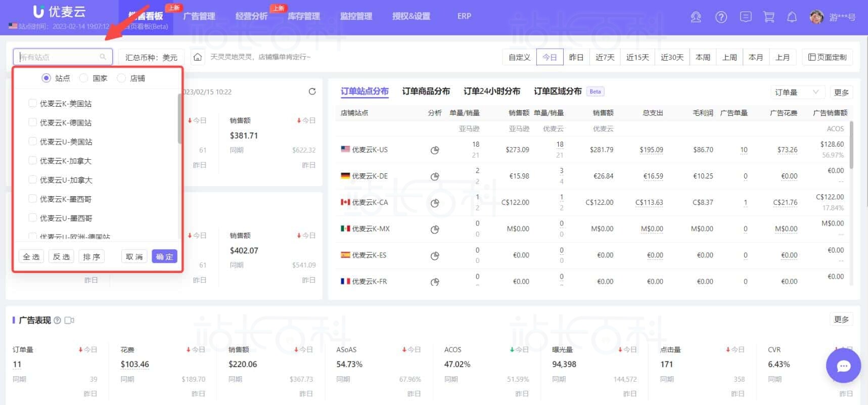The width and height of the screenshot is (868, 405).
Task: Open analysis pie icon for 优麦云K-MX
Action: tap(435, 229)
